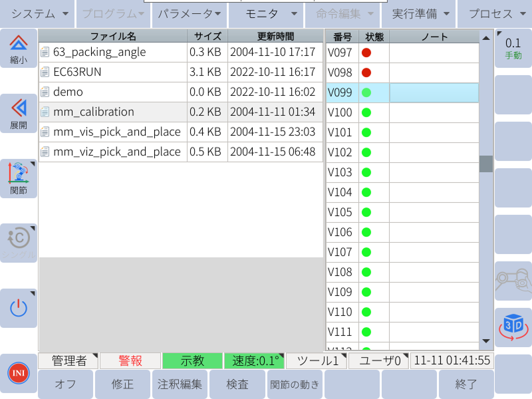Click file icon of mm_viz_pick_and_place
Image resolution: width=532 pixels, height=399 pixels.
pos(45,152)
